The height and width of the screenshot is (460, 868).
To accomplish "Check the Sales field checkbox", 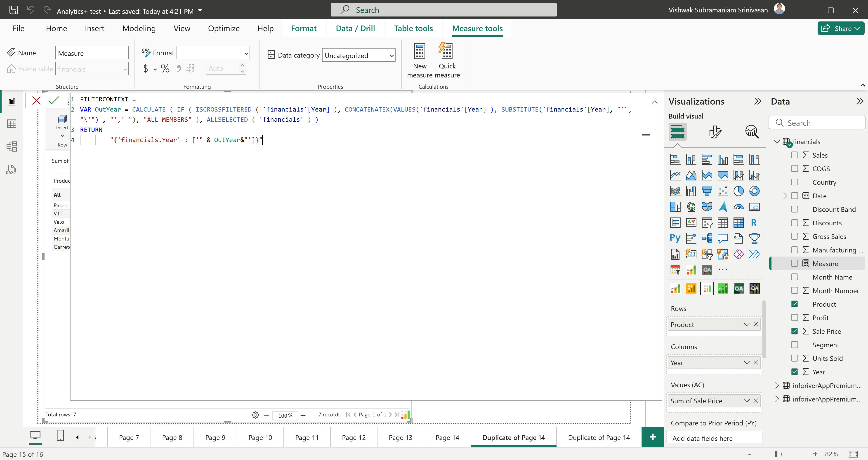I will pos(794,155).
